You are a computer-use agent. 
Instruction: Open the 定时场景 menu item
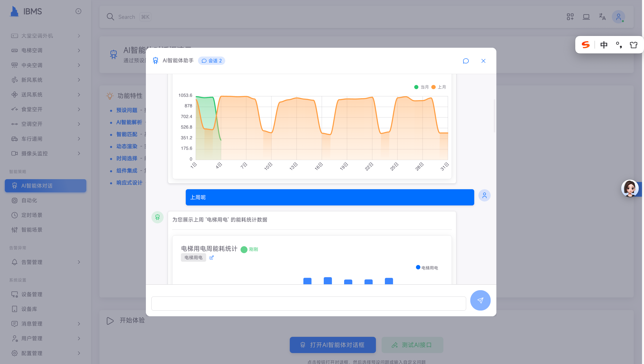[x=32, y=215]
